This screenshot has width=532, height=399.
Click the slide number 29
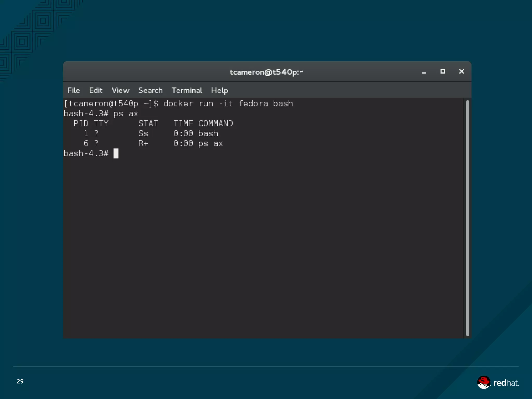20,381
